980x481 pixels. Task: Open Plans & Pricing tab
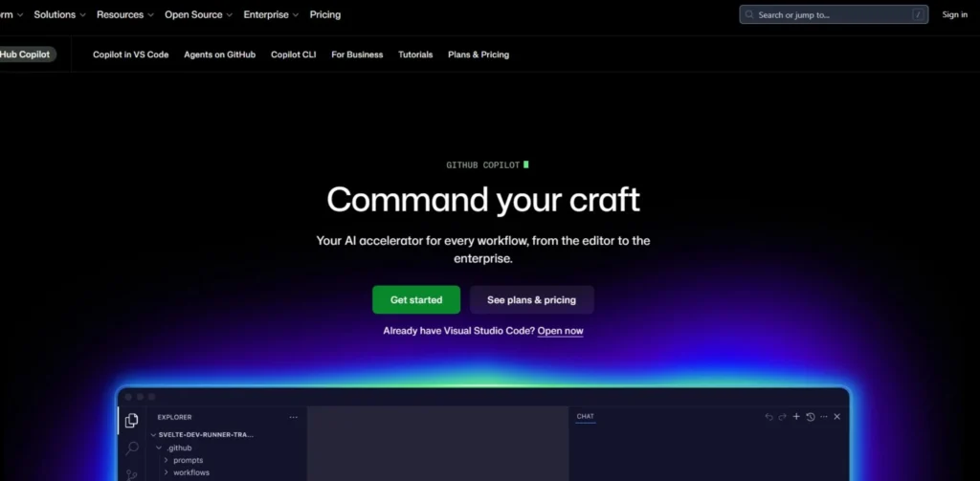click(x=479, y=55)
